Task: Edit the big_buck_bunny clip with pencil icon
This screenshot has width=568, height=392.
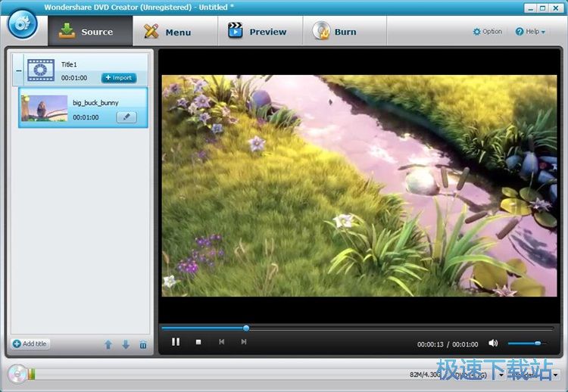Action: pyautogui.click(x=126, y=117)
